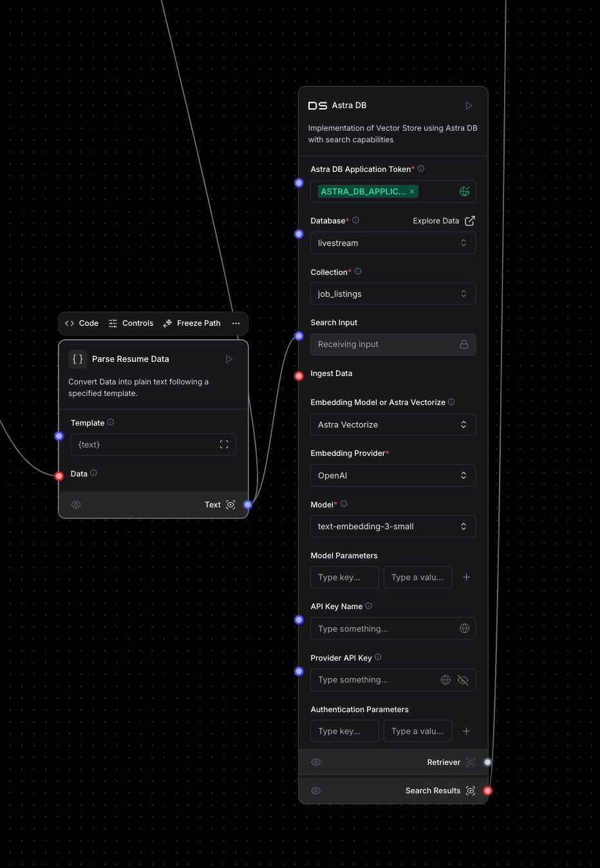This screenshot has height=868, width=600.
Task: Click the plus icon next to Model Parameters
Action: [466, 578]
